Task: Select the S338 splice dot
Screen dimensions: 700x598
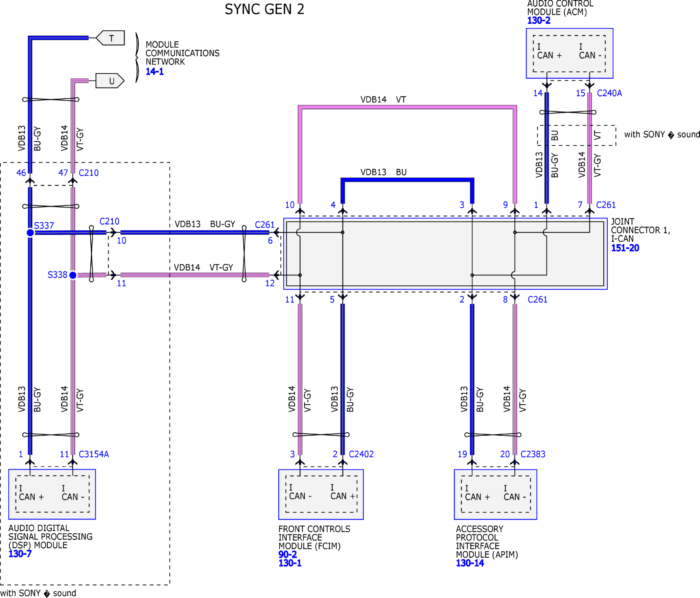Action: tap(73, 275)
